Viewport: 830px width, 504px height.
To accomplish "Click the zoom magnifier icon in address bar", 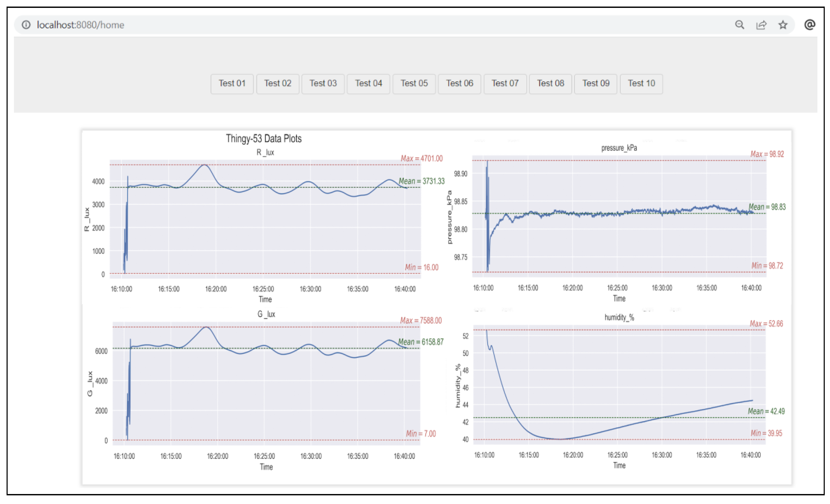I will (739, 25).
